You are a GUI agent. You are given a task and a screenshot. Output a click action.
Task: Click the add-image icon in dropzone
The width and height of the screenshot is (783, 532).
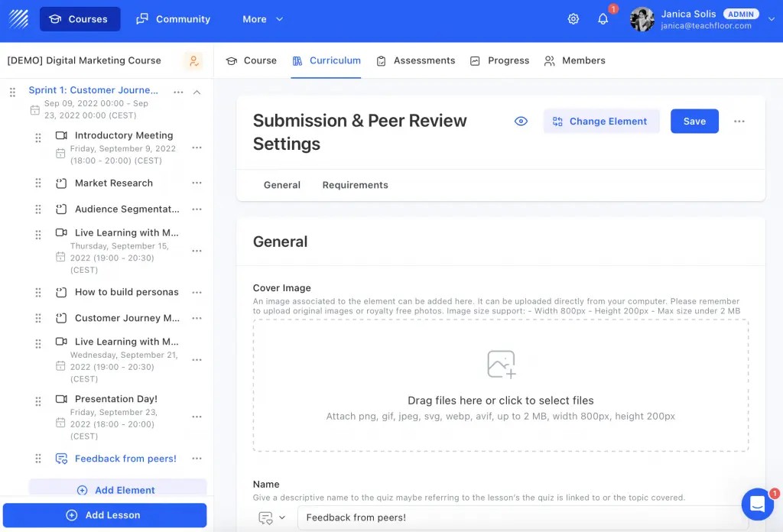pos(502,365)
